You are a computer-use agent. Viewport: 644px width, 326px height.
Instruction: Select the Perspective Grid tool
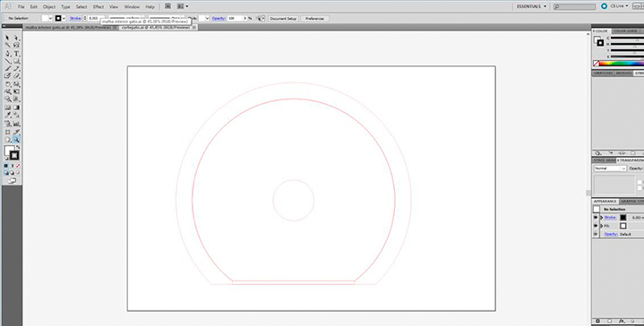16,99
